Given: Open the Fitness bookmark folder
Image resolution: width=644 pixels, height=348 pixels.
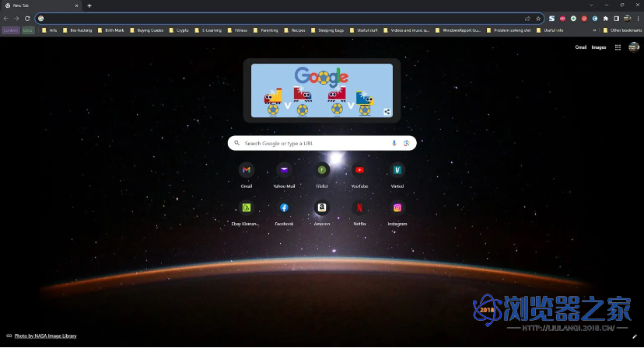Looking at the screenshot, I should 237,30.
